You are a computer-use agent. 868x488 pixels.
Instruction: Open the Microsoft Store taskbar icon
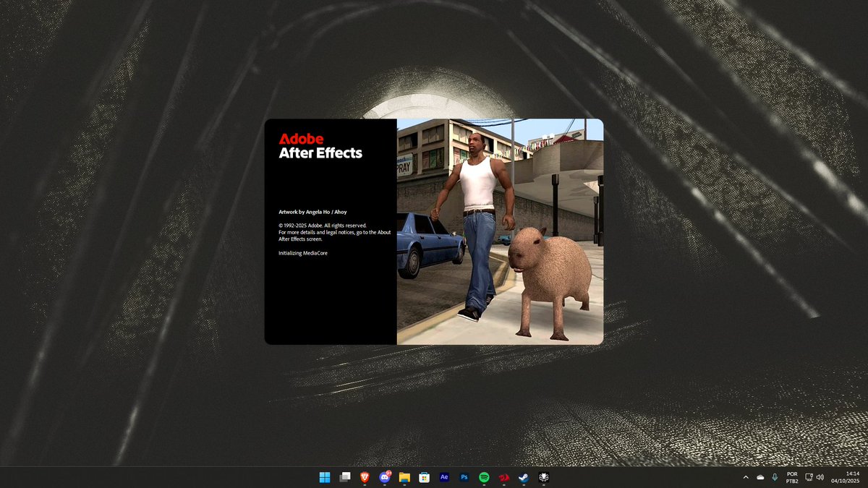click(x=425, y=477)
